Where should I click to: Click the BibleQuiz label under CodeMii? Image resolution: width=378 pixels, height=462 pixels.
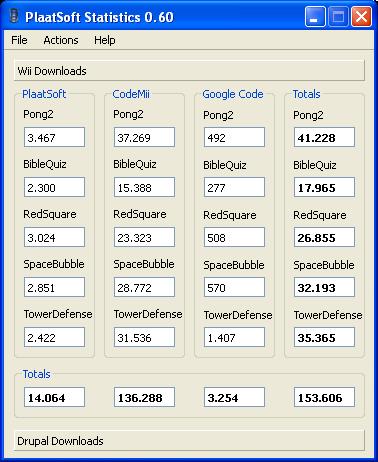(x=135, y=164)
